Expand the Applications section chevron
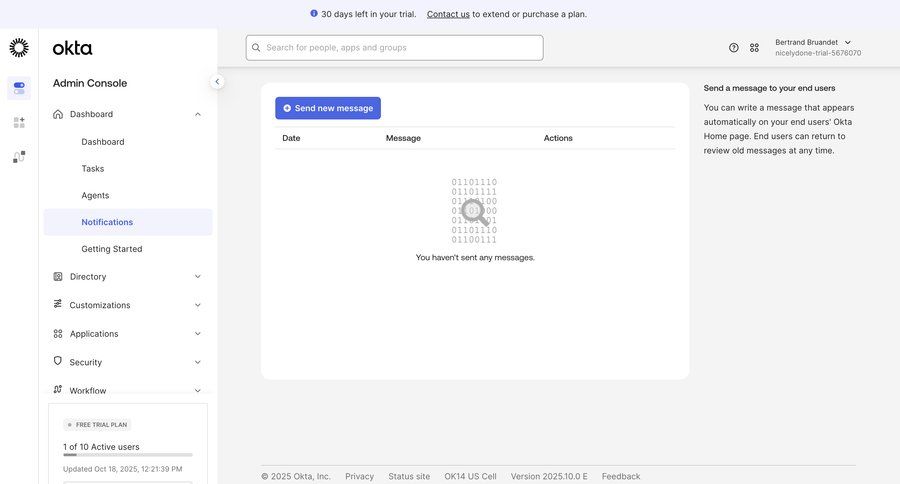This screenshot has width=900, height=484. (x=197, y=334)
